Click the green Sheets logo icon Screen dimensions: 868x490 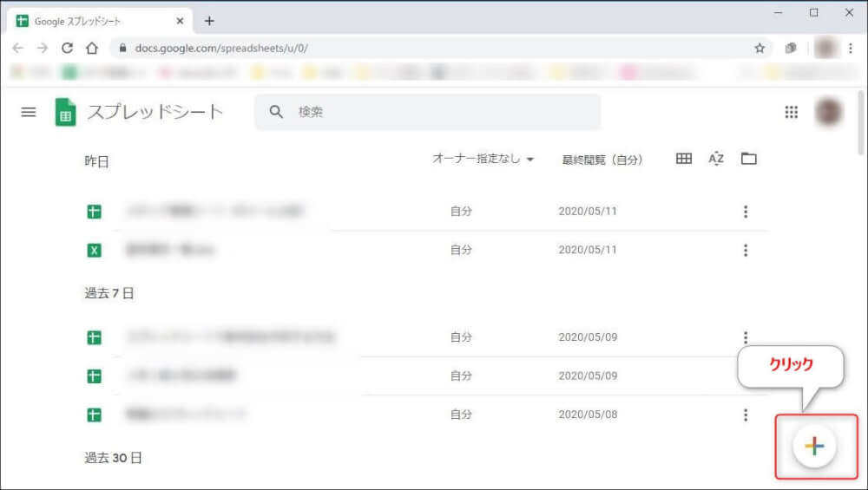(65, 112)
